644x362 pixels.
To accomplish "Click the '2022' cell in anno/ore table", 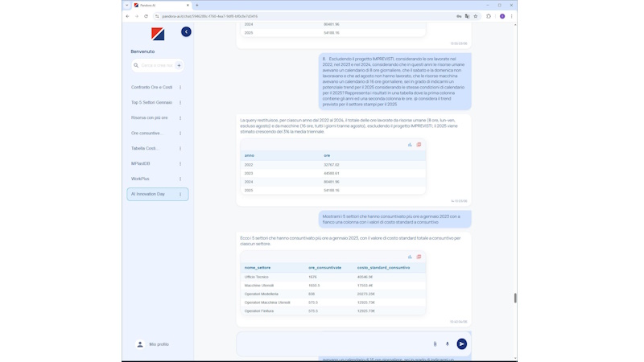I will pos(249,165).
